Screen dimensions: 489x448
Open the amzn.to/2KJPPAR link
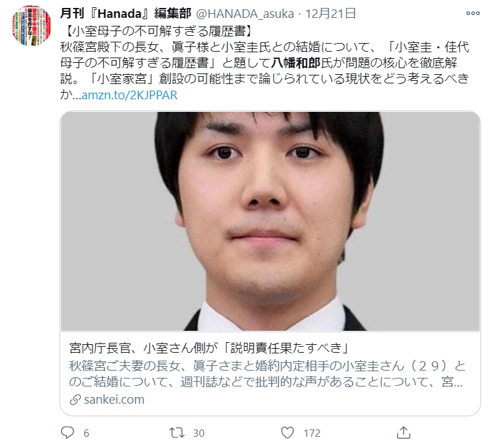(x=130, y=95)
